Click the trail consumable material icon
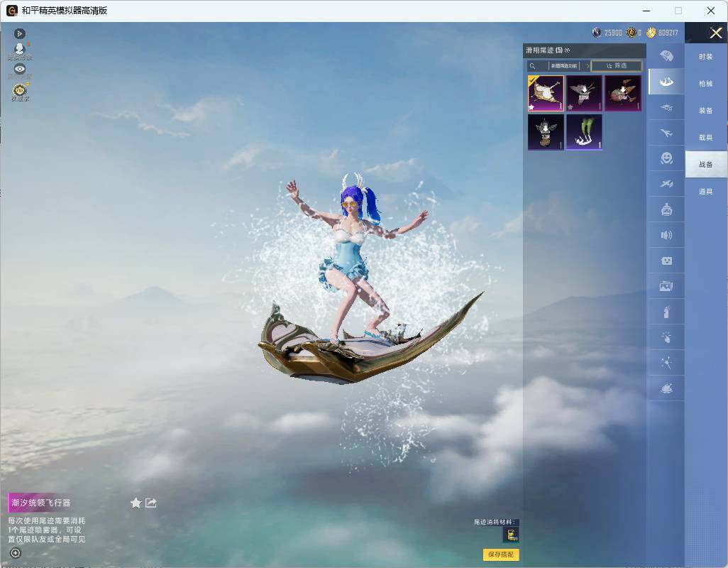Viewport: 728px width, 568px height. (x=511, y=535)
